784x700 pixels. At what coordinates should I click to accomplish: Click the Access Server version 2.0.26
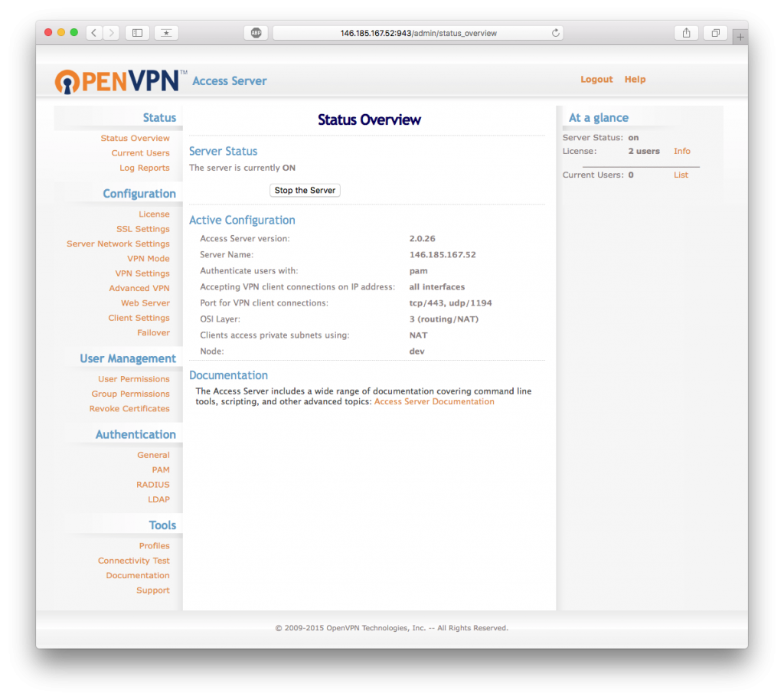click(423, 238)
